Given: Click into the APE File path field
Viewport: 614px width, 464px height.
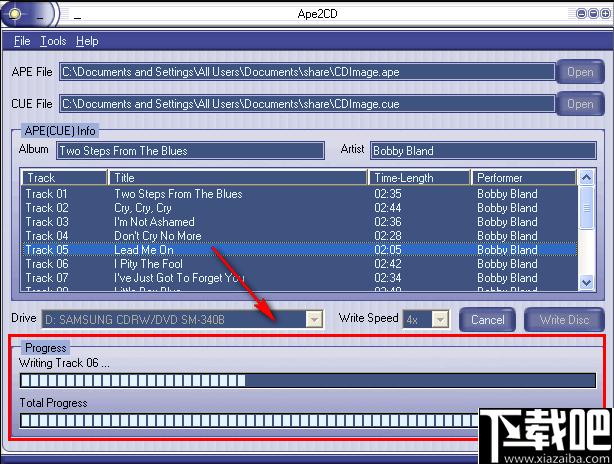Looking at the screenshot, I should tap(306, 72).
